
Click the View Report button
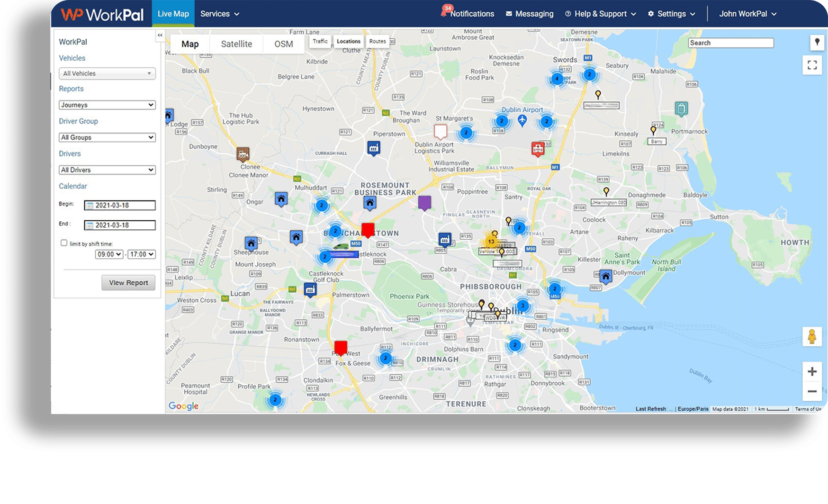pos(128,283)
